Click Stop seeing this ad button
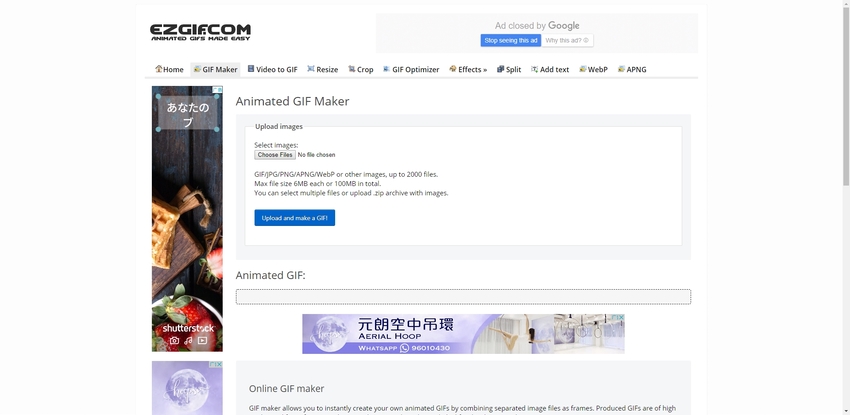850x415 pixels. pos(510,40)
